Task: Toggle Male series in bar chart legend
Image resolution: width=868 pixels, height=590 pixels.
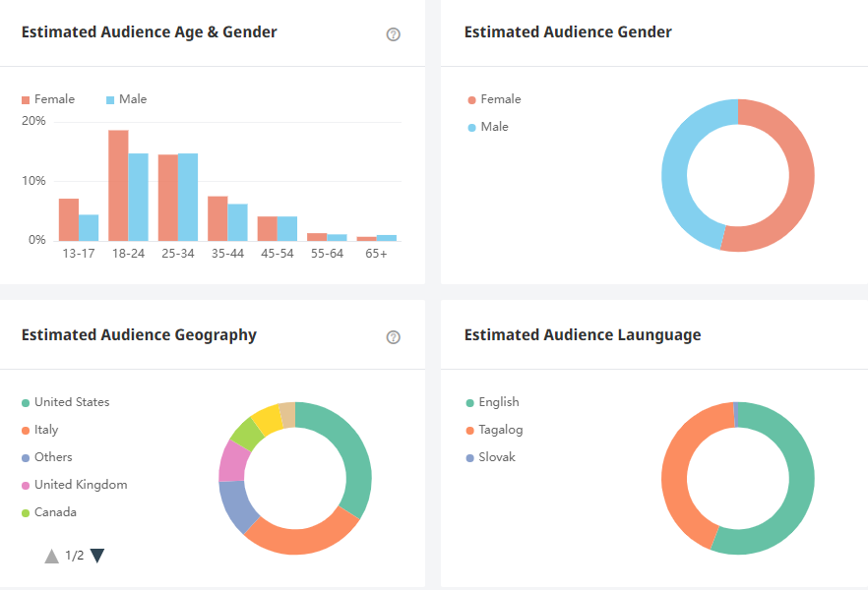Action: point(126,99)
